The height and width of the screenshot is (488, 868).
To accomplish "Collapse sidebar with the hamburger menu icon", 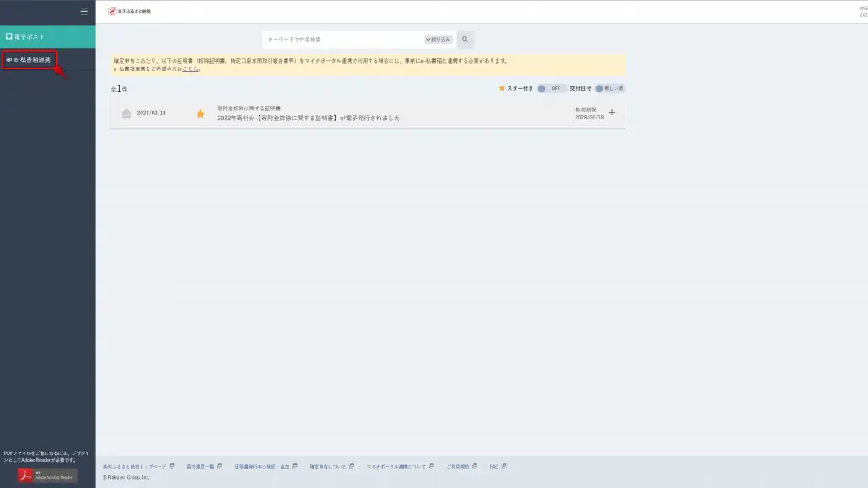I will (x=83, y=11).
